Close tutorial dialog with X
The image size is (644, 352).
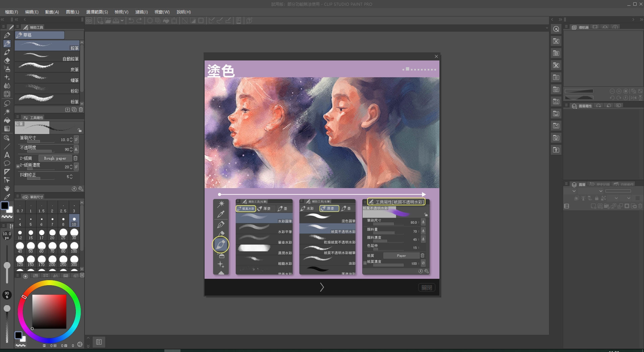[x=436, y=56]
